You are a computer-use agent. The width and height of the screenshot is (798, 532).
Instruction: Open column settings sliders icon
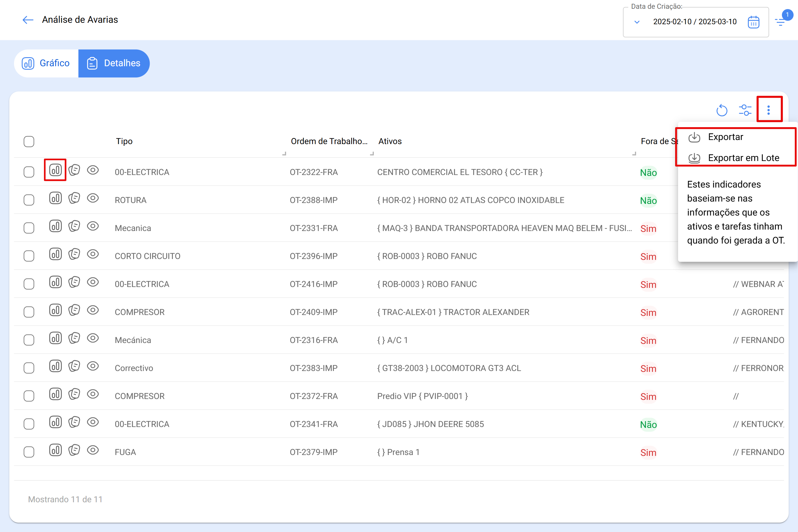pos(745,110)
